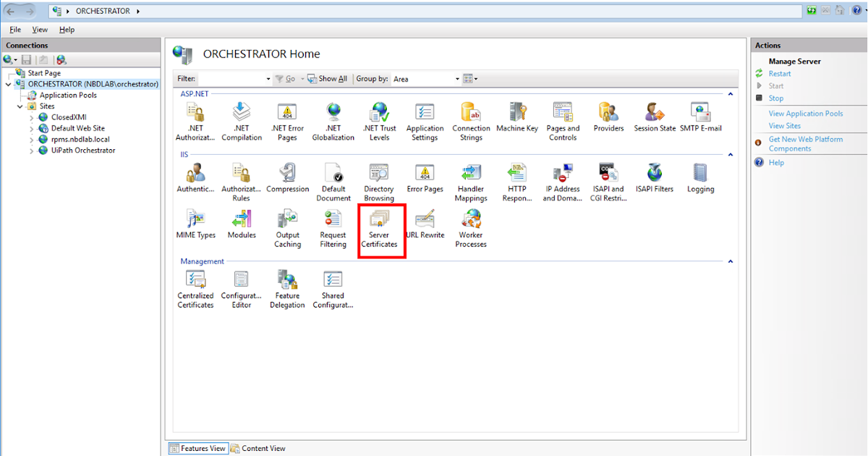
Task: Open Handler Mappings feature
Action: tap(471, 182)
